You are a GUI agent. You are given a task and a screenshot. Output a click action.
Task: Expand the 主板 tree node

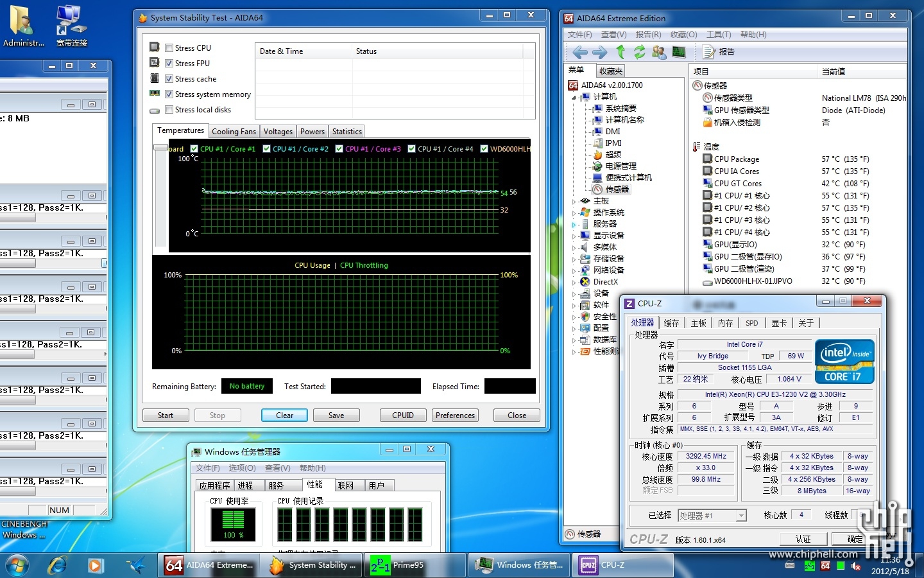574,202
